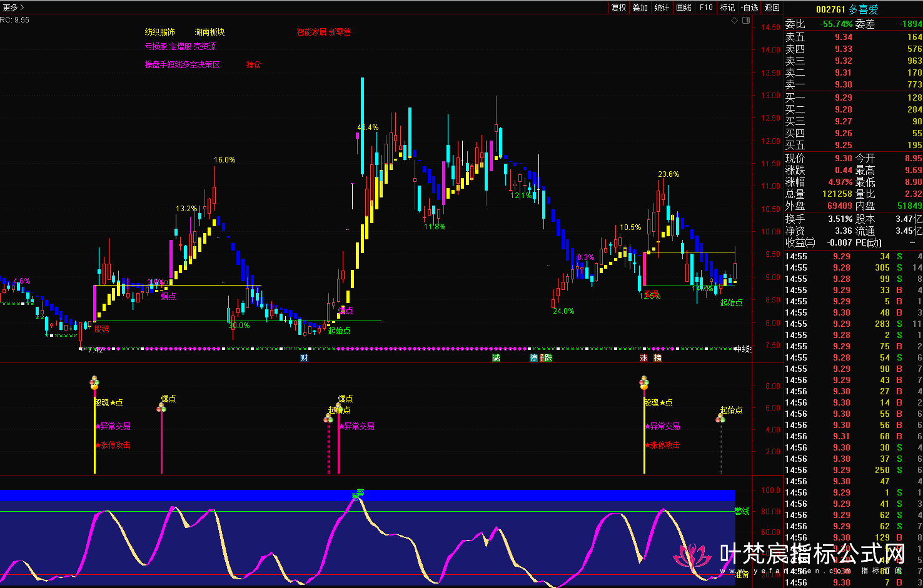Open the 复权 menu
923x588 pixels.
click(x=618, y=7)
